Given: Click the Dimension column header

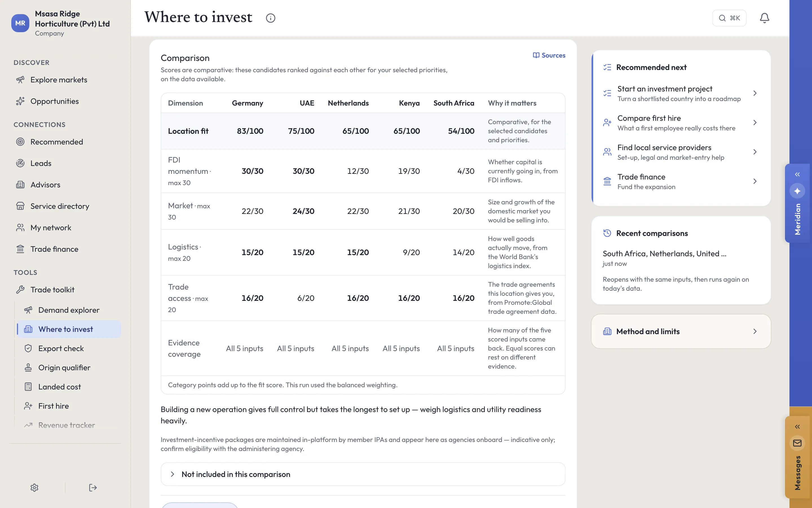Looking at the screenshot, I should 186,103.
